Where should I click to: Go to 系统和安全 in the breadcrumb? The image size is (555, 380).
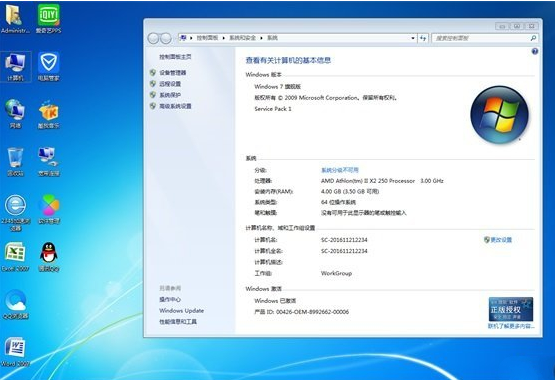point(242,38)
